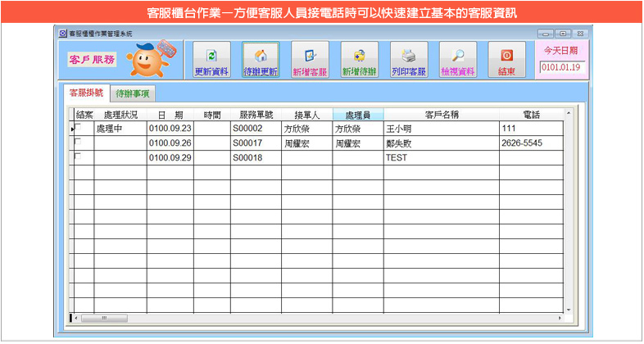This screenshot has width=644, height=344.
Task: Click the 待辦更新 home icon button
Action: 261,60
